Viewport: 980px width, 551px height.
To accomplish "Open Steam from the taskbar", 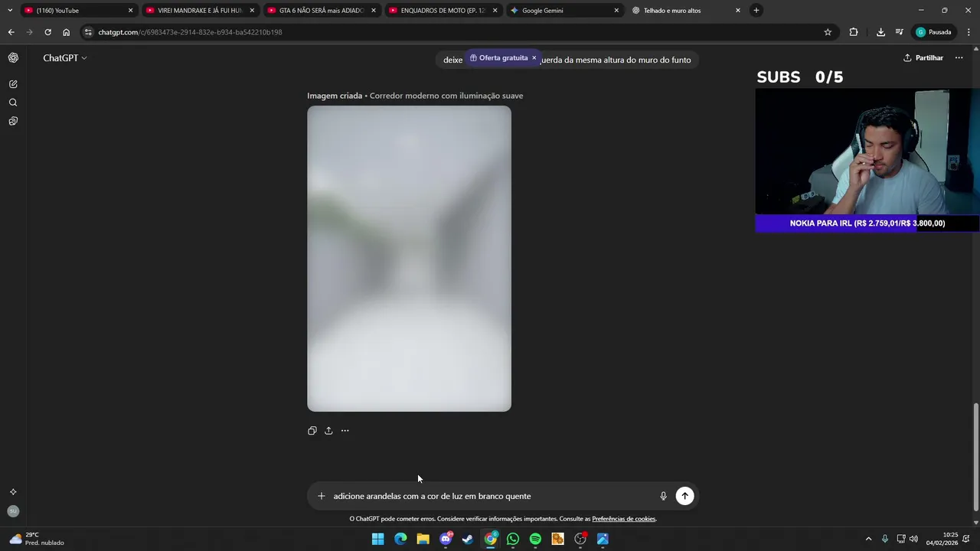I will [468, 539].
